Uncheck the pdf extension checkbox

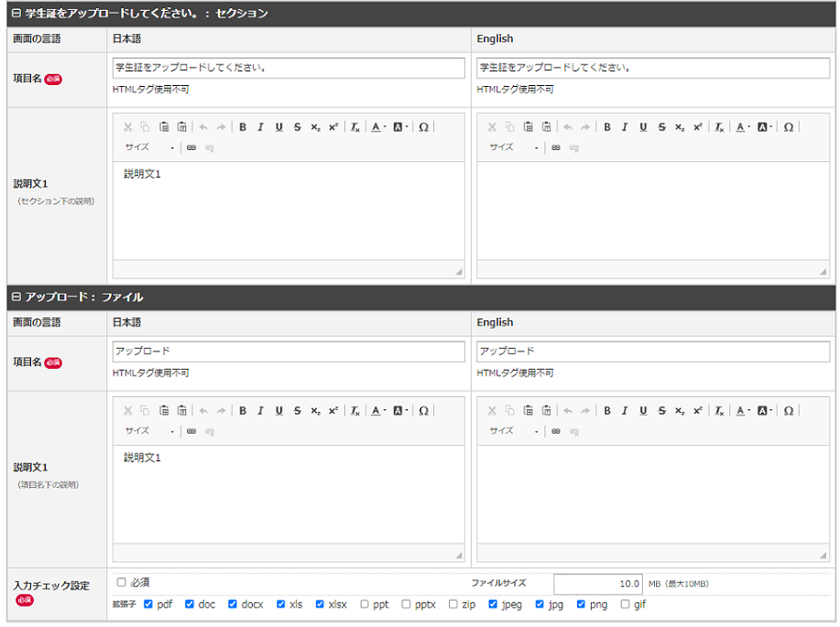coord(148,604)
